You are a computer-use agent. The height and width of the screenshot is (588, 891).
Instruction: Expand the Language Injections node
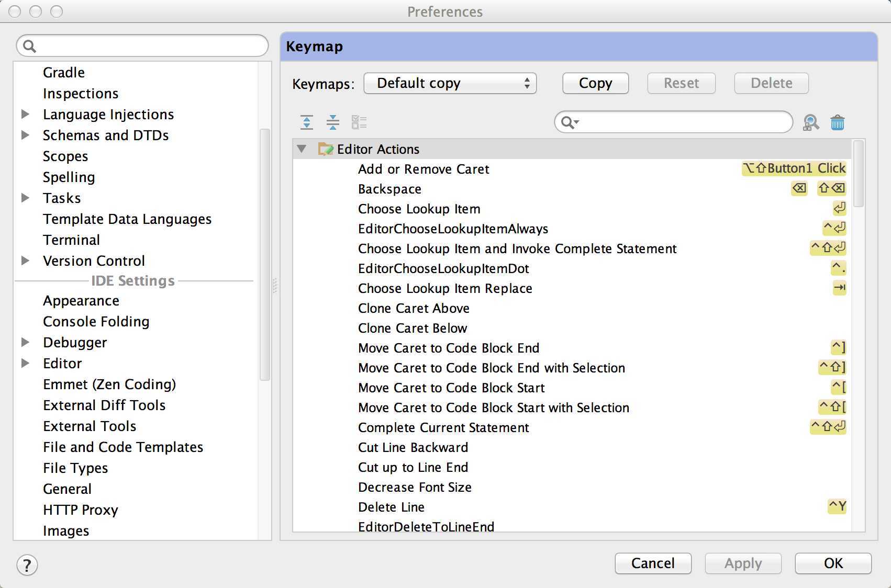[25, 114]
